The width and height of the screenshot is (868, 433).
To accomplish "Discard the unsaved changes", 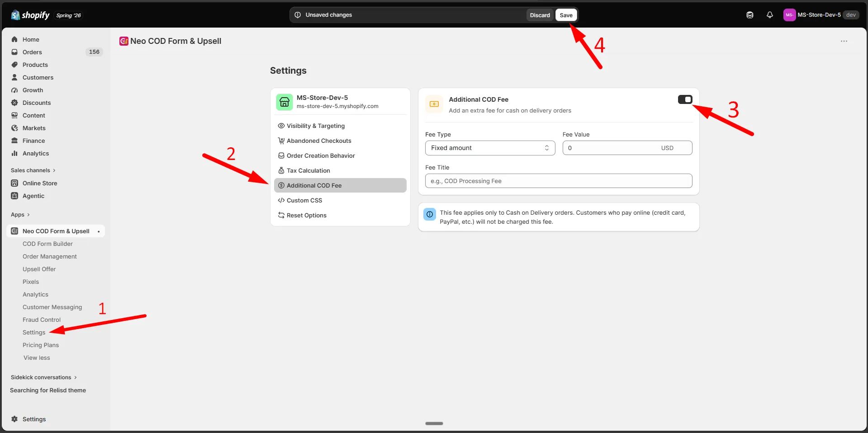I will coord(540,15).
